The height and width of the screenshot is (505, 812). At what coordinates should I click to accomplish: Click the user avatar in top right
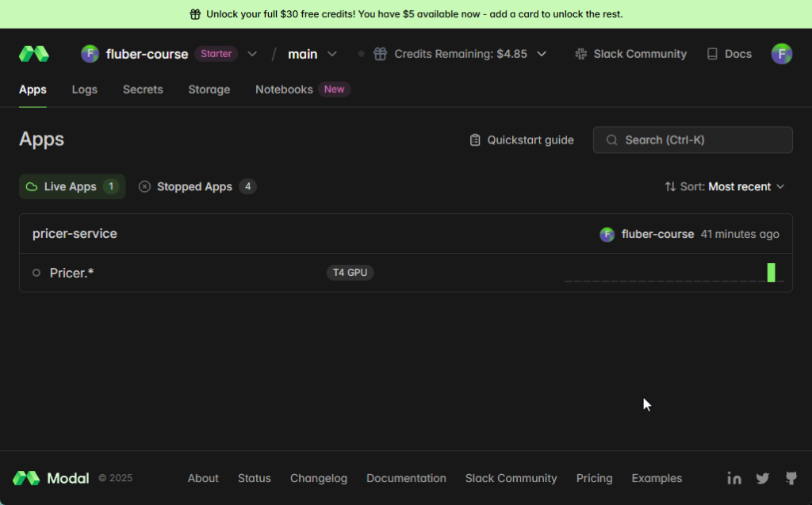pyautogui.click(x=781, y=54)
